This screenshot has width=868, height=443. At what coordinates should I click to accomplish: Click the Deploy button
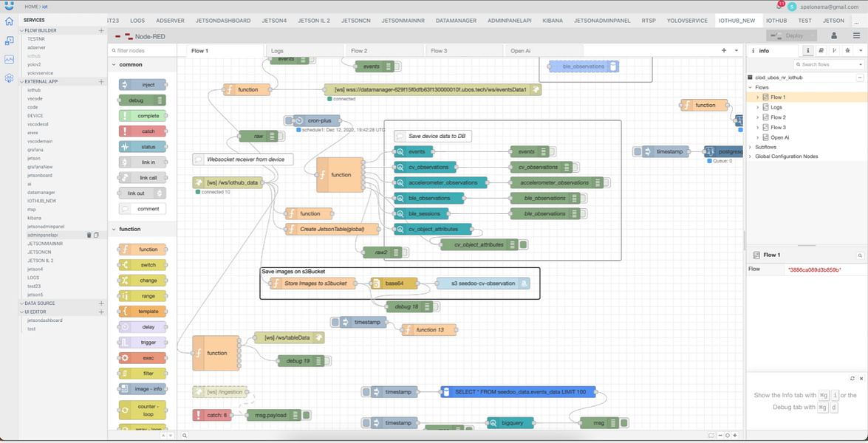point(787,36)
